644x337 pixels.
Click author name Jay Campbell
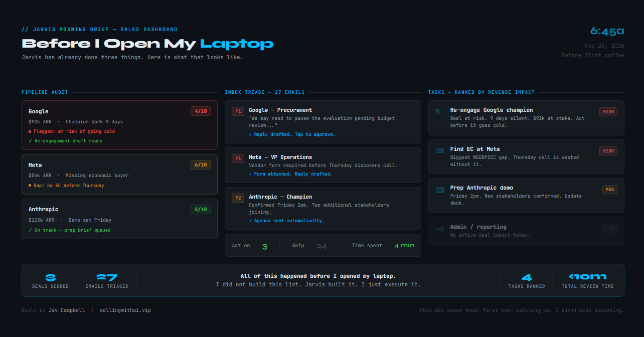67,310
